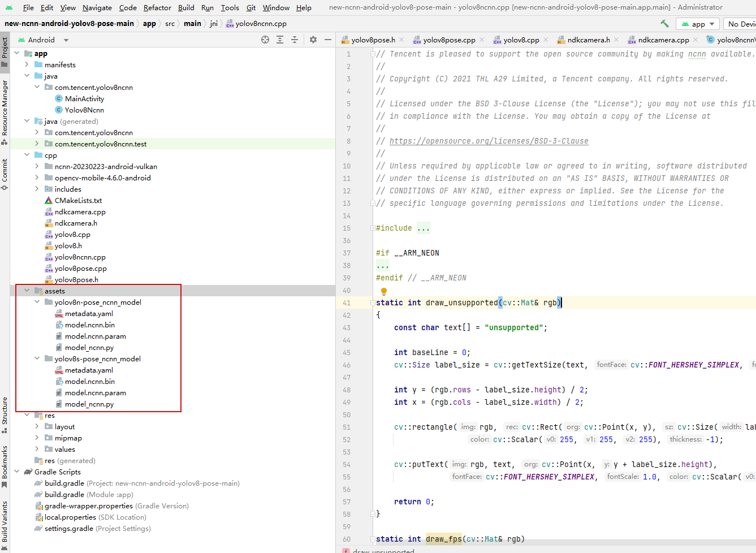Expand the manifests folder

click(27, 64)
